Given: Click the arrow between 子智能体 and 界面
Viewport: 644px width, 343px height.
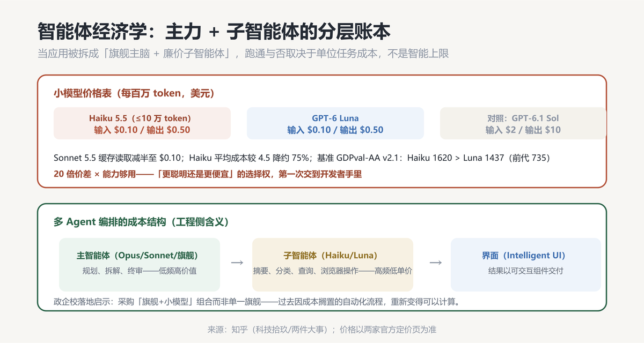Looking at the screenshot, I should [436, 263].
